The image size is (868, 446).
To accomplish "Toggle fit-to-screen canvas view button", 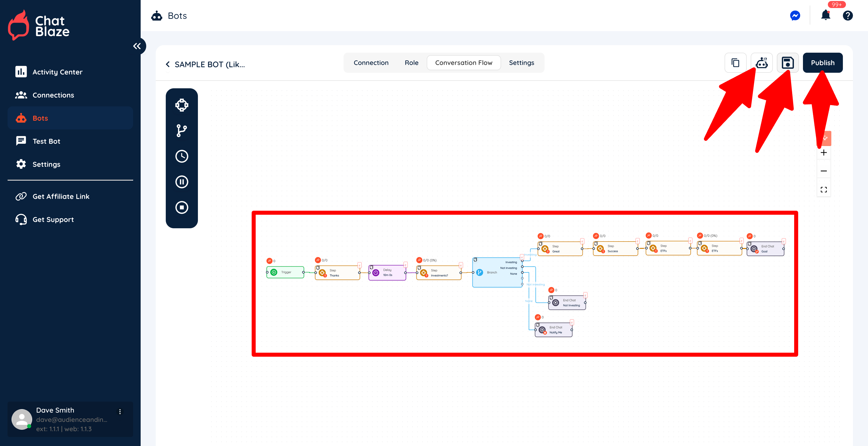I will 824,189.
